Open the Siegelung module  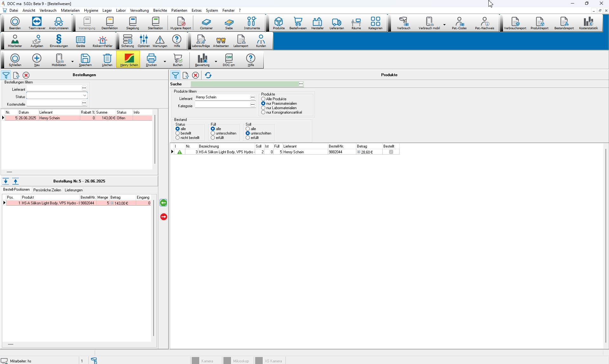(x=133, y=23)
